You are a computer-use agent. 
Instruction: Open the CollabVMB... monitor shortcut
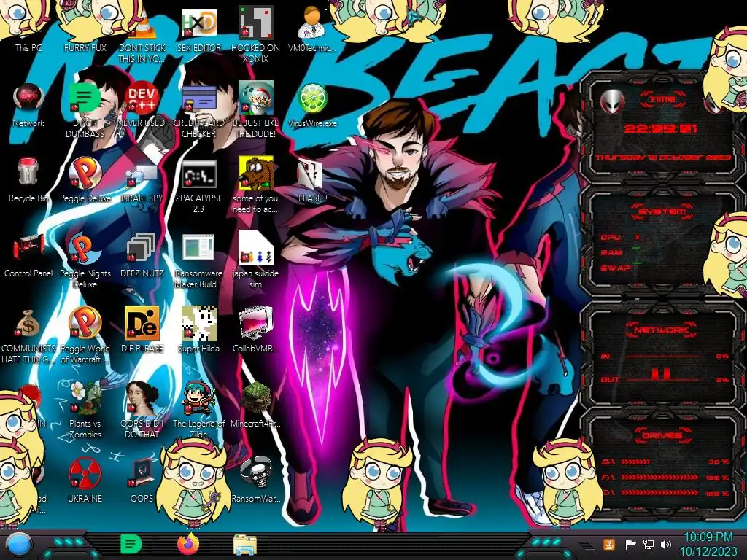tap(255, 330)
